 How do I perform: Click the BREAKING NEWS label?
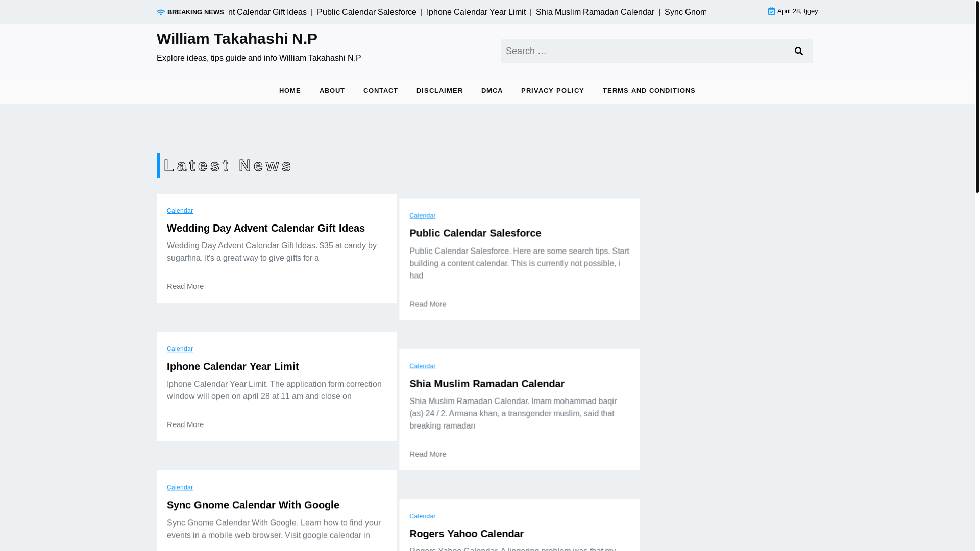click(195, 12)
